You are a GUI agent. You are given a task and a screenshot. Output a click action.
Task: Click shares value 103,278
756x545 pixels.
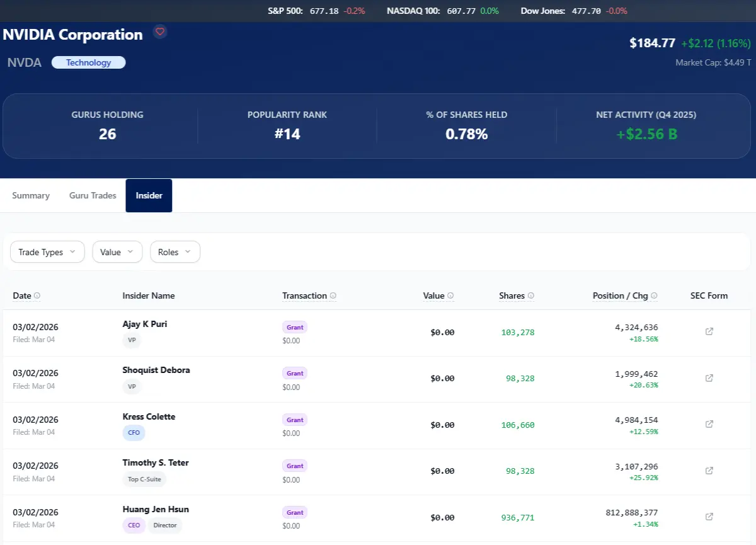pos(518,332)
